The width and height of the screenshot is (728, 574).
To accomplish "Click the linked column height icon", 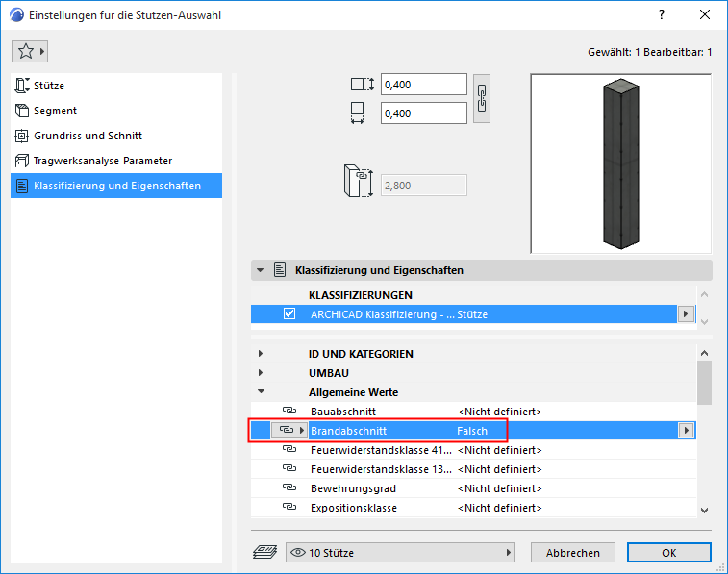I will [x=358, y=181].
